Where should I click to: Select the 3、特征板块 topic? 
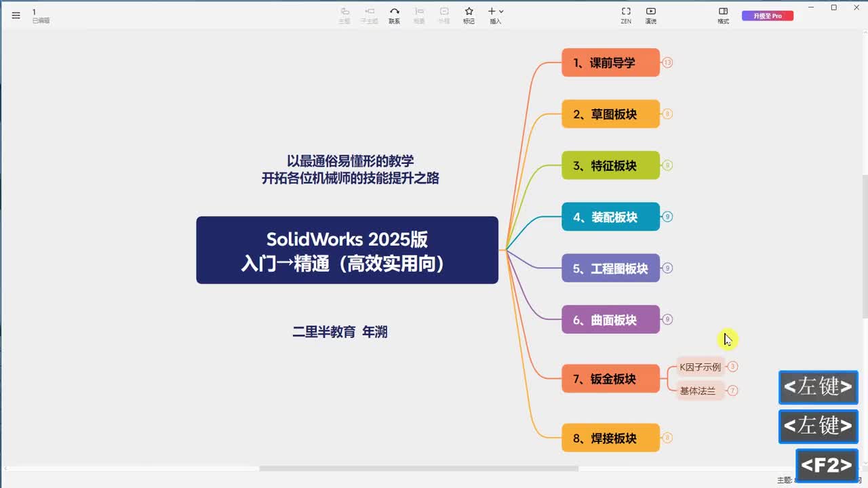click(x=610, y=165)
